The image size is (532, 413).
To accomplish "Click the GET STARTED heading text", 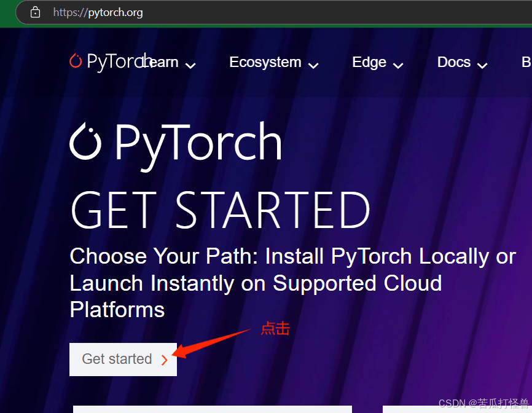I will pyautogui.click(x=221, y=210).
